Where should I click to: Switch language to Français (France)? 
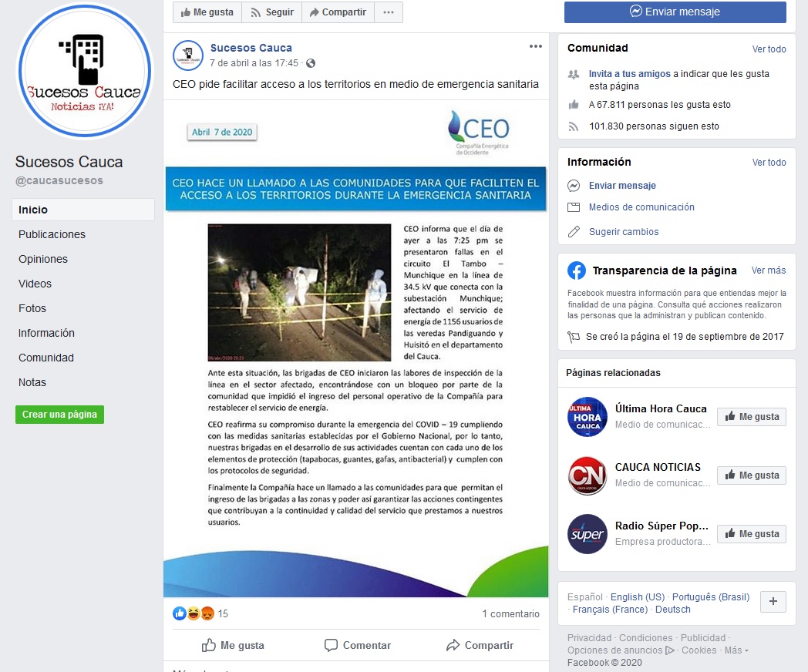click(x=610, y=609)
